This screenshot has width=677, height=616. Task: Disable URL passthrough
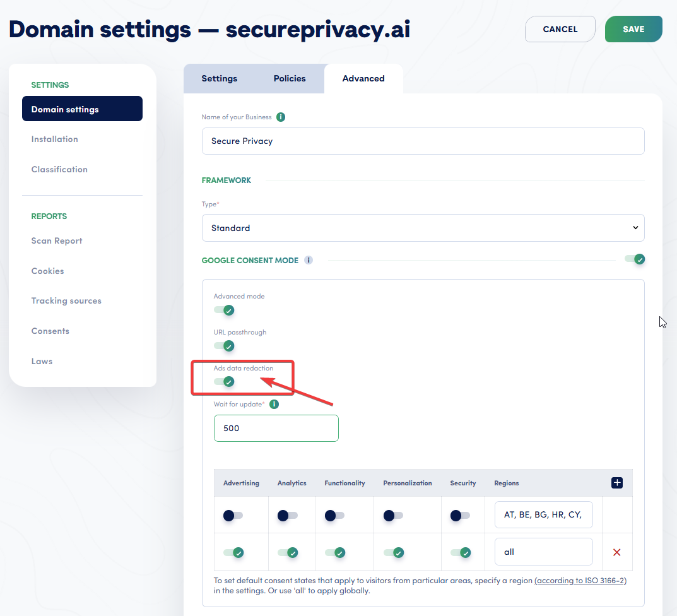[225, 346]
